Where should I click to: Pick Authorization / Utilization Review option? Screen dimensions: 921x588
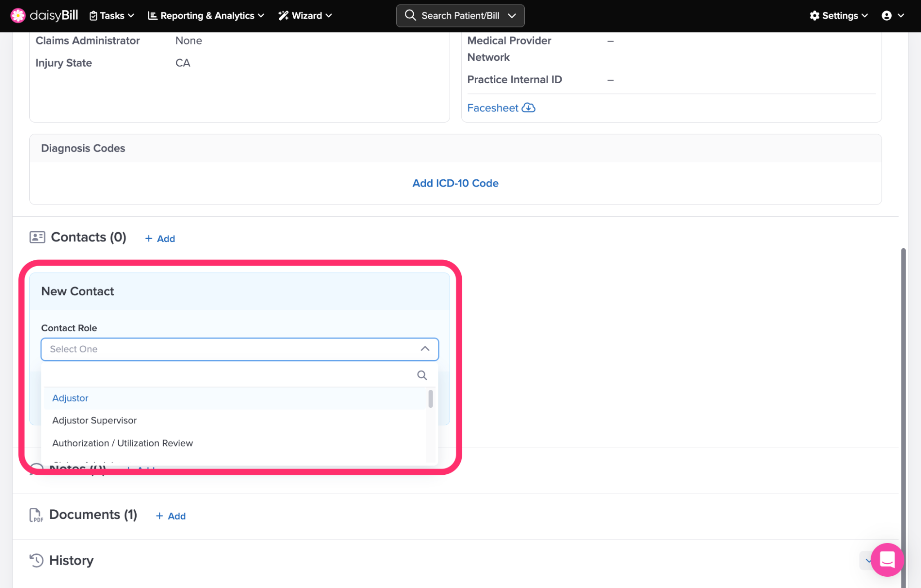click(x=122, y=443)
